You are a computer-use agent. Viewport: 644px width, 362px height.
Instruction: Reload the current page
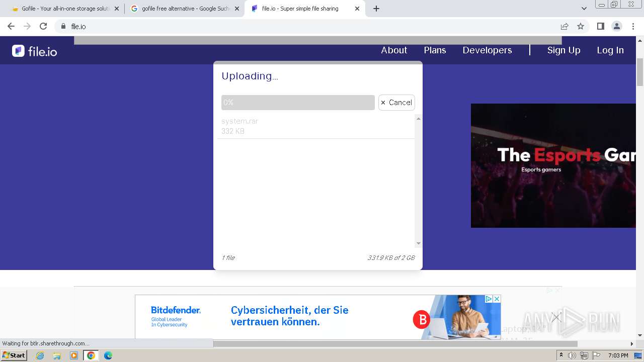(x=43, y=26)
